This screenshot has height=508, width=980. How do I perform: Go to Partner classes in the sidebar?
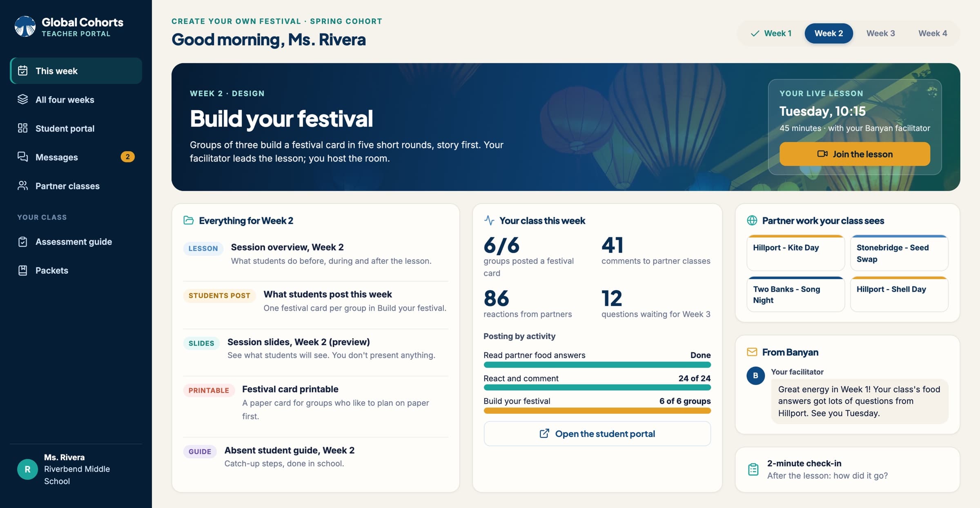(x=76, y=186)
